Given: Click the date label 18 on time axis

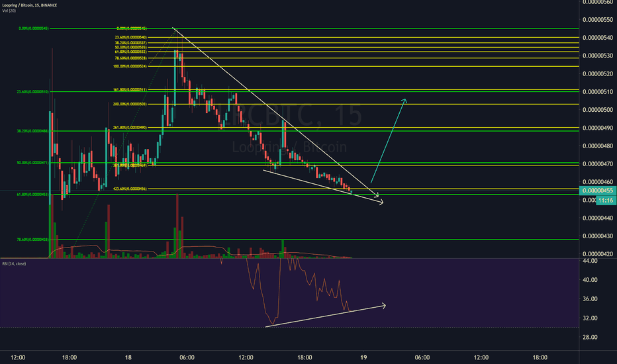Looking at the screenshot, I should click(128, 357).
